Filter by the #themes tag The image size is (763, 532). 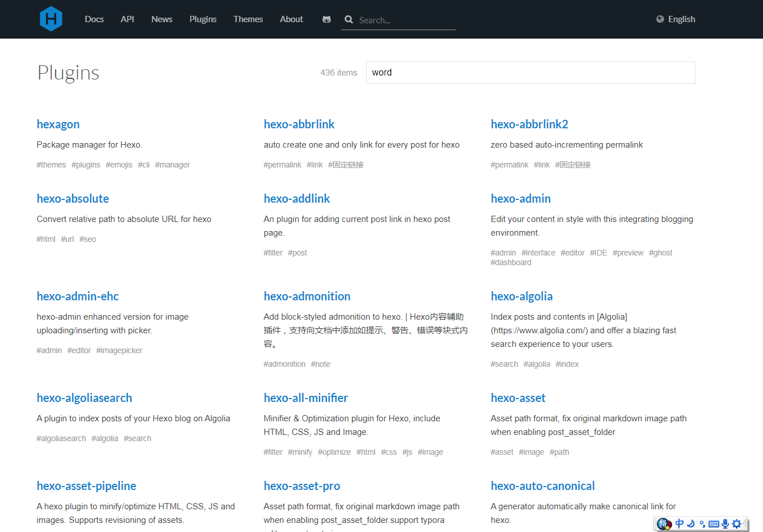coord(52,165)
